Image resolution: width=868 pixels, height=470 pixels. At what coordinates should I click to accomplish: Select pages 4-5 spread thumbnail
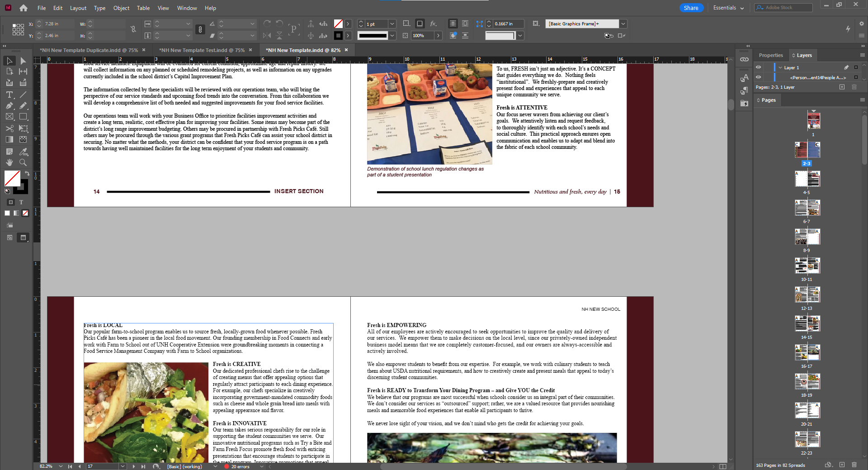point(807,179)
